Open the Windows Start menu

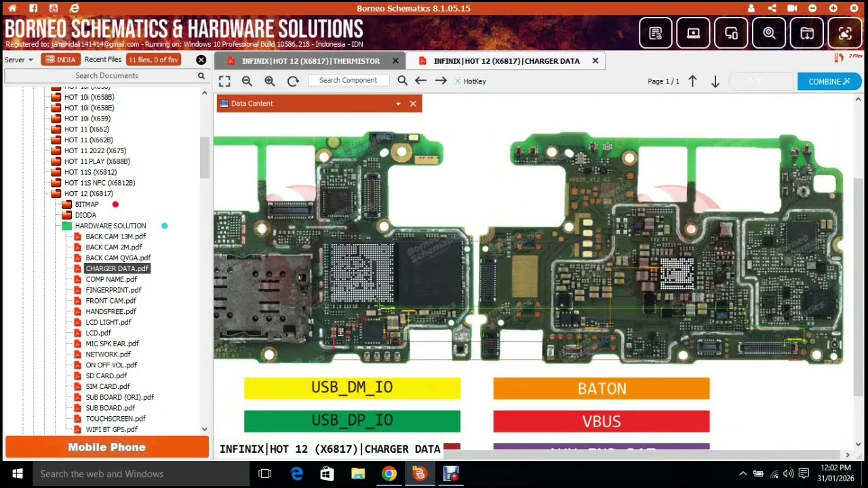[x=16, y=474]
